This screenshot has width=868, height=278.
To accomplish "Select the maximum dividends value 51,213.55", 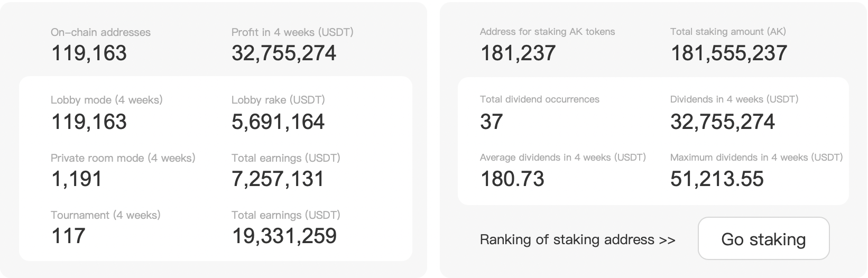I will (716, 179).
